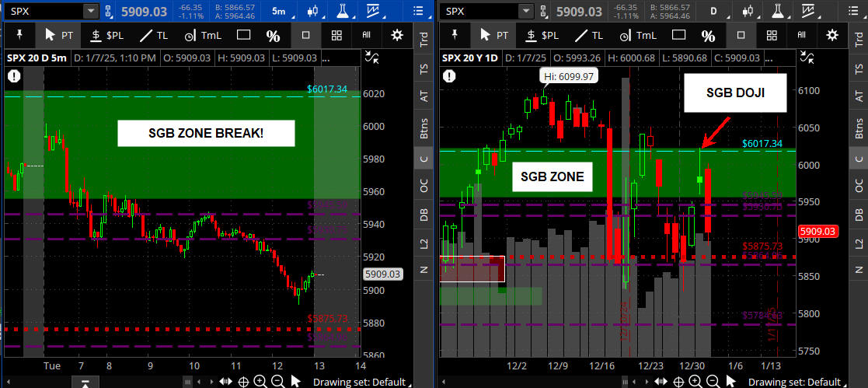This screenshot has height=388, width=868.
Task: Open the DB side tab in right chart
Action: pos(859,215)
